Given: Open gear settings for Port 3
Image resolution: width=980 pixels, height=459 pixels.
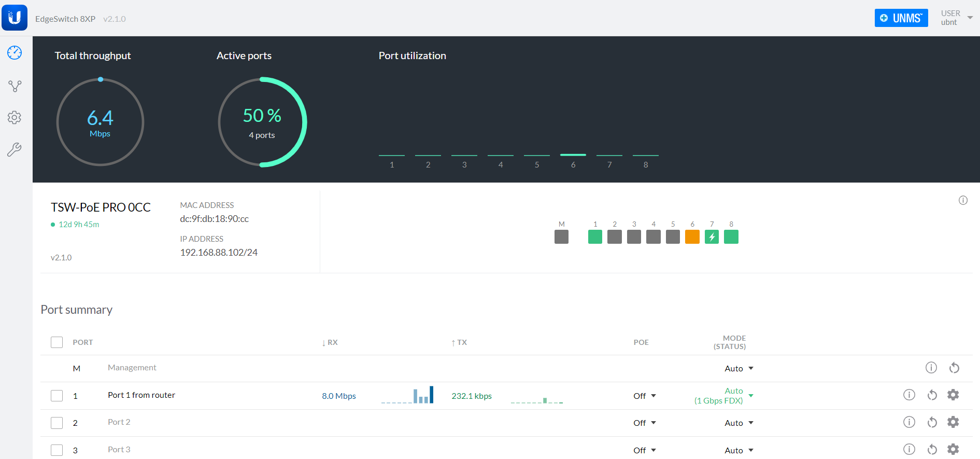Looking at the screenshot, I should (x=953, y=449).
